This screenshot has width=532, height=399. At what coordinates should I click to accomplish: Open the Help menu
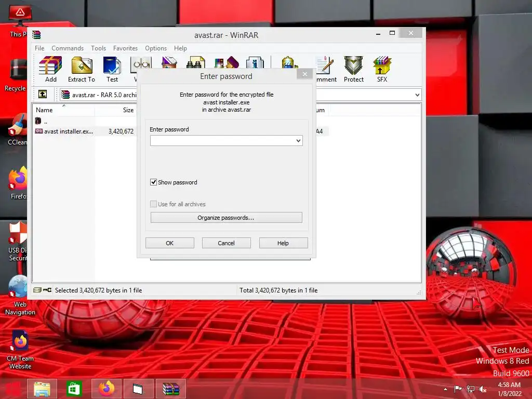tap(180, 48)
